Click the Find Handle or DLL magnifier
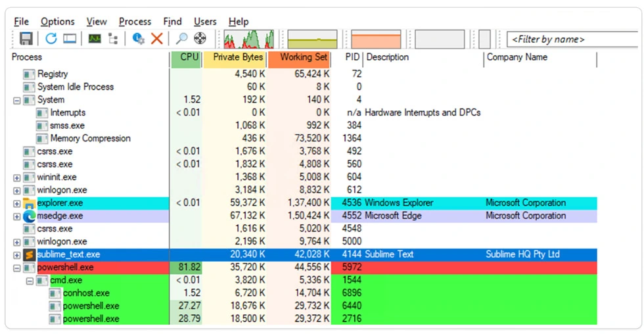 [181, 39]
